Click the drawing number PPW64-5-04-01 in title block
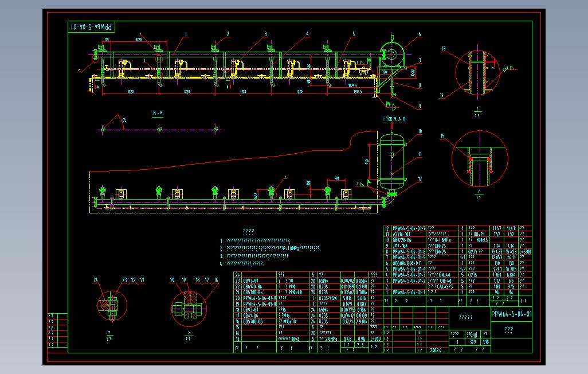Screen dimensions: 588x374 (x=511, y=314)
